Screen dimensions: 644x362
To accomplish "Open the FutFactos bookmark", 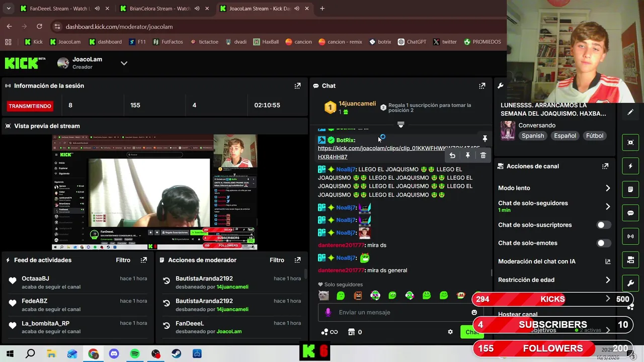I will point(168,42).
